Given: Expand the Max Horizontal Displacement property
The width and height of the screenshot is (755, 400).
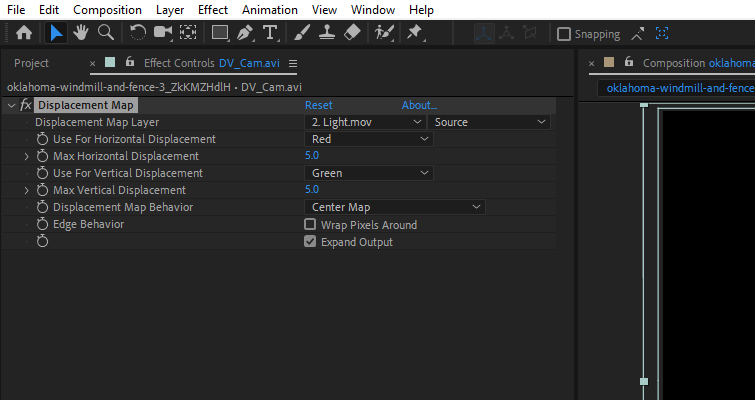Looking at the screenshot, I should [27, 156].
